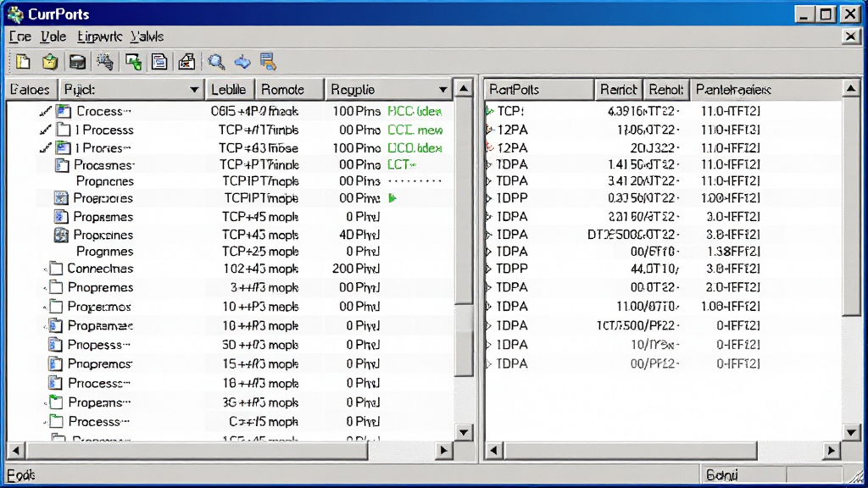
Task: Click the new blank document toolbar icon
Action: pos(23,61)
